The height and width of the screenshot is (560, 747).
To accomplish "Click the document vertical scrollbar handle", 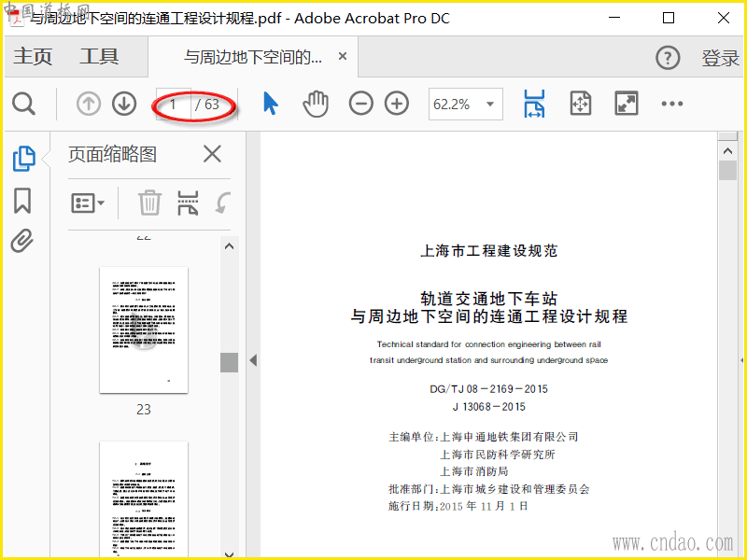I will coord(727,171).
